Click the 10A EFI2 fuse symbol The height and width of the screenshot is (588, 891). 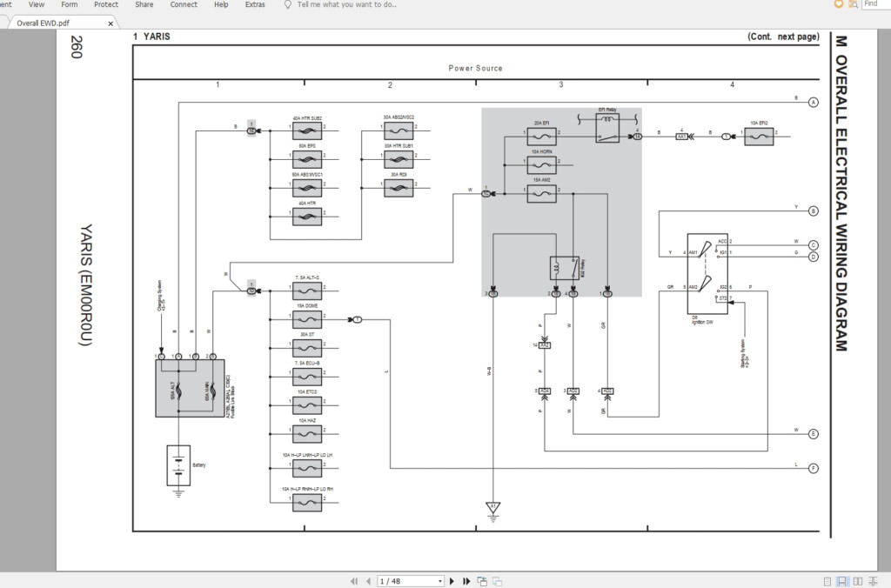pyautogui.click(x=759, y=137)
